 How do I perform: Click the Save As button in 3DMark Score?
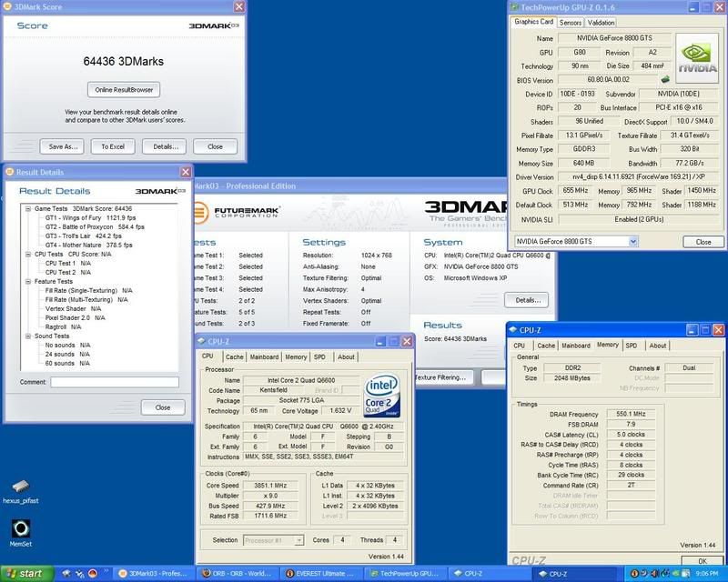tap(63, 146)
